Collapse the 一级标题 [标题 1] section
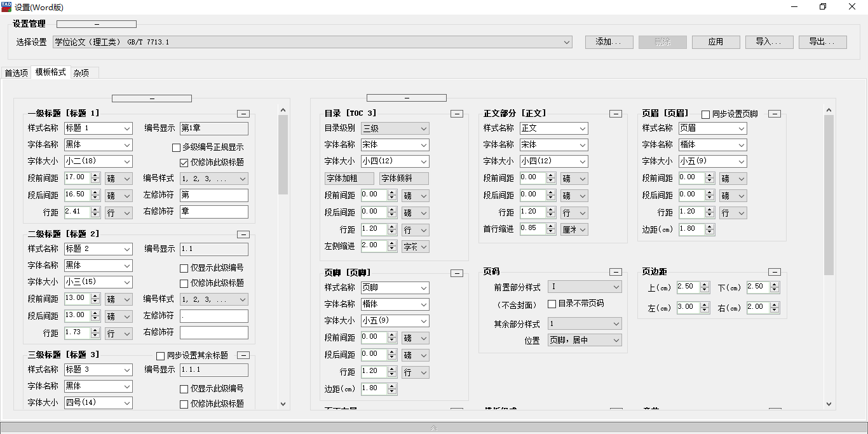The height and width of the screenshot is (434, 868). pos(243,114)
